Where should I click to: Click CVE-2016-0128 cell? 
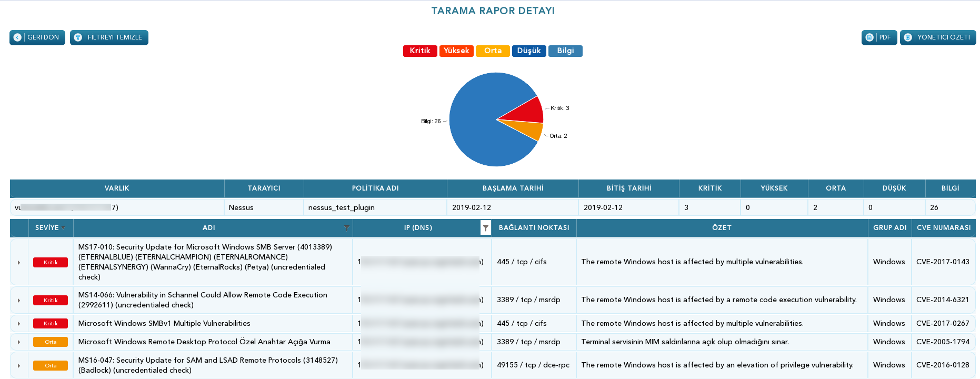943,365
